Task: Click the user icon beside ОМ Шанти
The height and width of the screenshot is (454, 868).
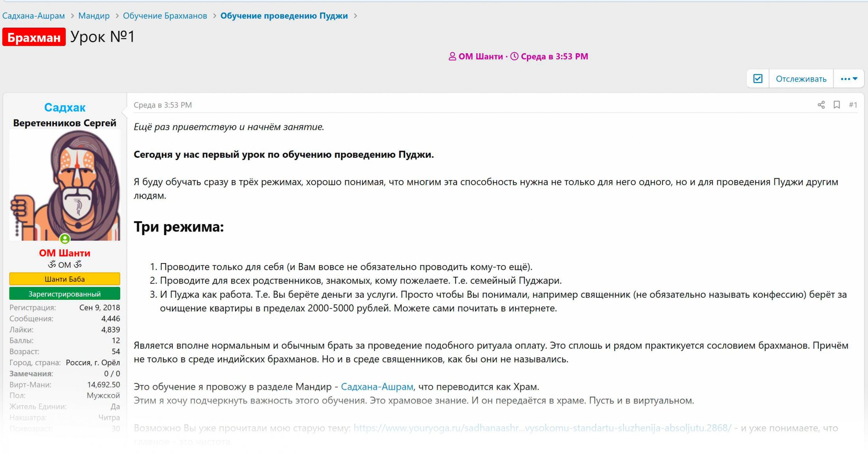Action: (452, 56)
